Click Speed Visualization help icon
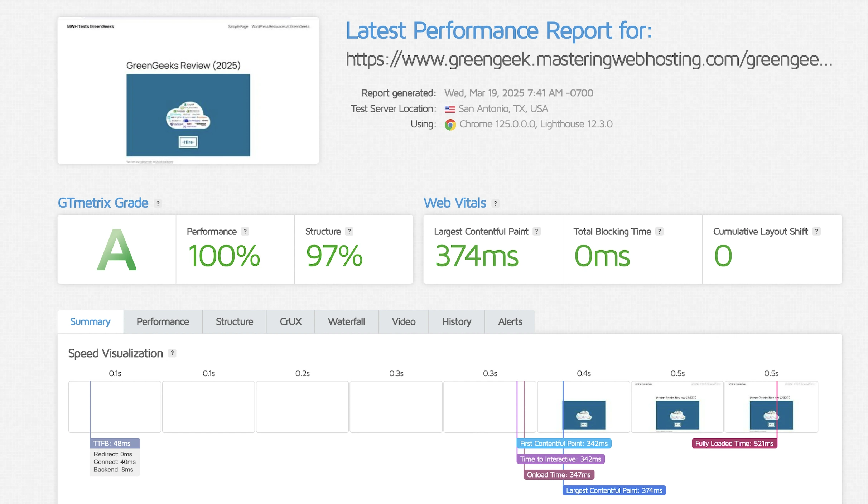The height and width of the screenshot is (504, 868). (172, 353)
